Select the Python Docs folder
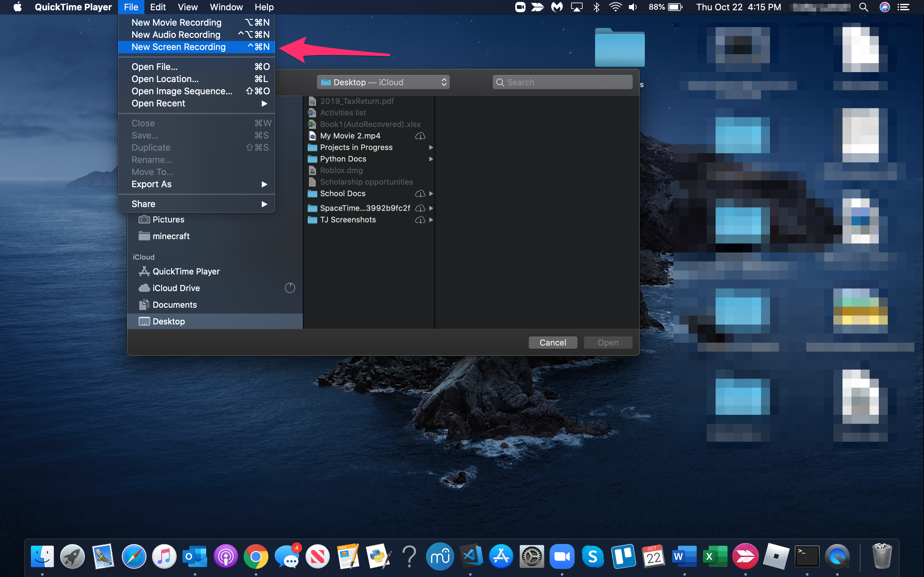The height and width of the screenshot is (577, 924). click(343, 159)
